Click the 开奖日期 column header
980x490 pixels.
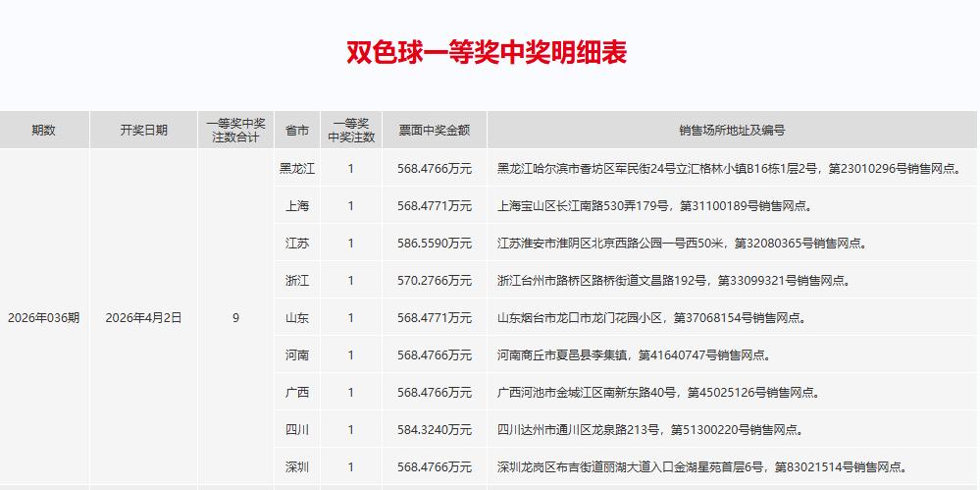coord(144,131)
